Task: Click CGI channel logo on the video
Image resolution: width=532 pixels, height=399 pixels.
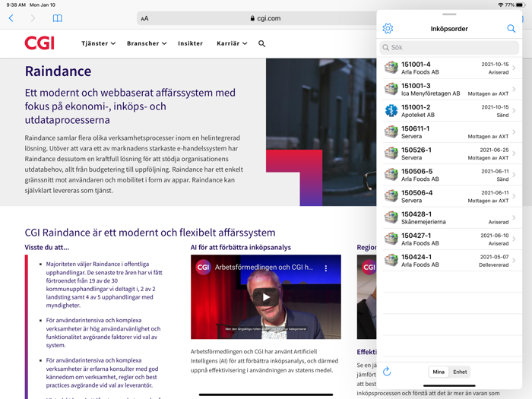Action: [203, 268]
